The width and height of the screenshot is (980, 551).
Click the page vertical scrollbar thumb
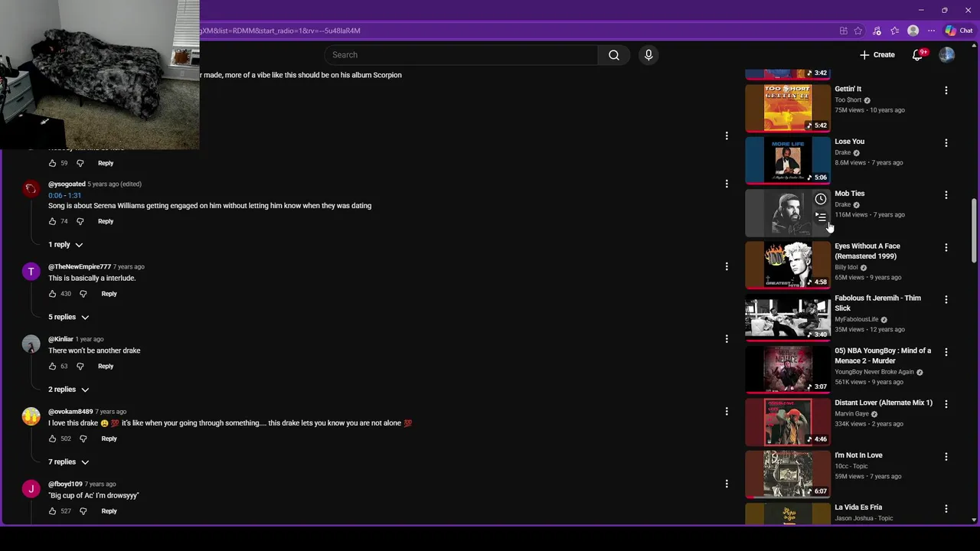(974, 230)
